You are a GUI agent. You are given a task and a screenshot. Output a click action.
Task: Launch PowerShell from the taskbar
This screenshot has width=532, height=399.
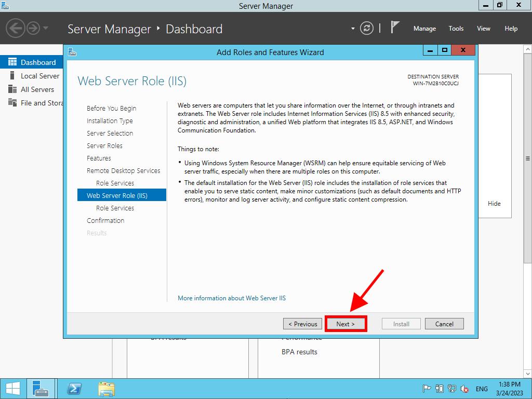pyautogui.click(x=74, y=389)
